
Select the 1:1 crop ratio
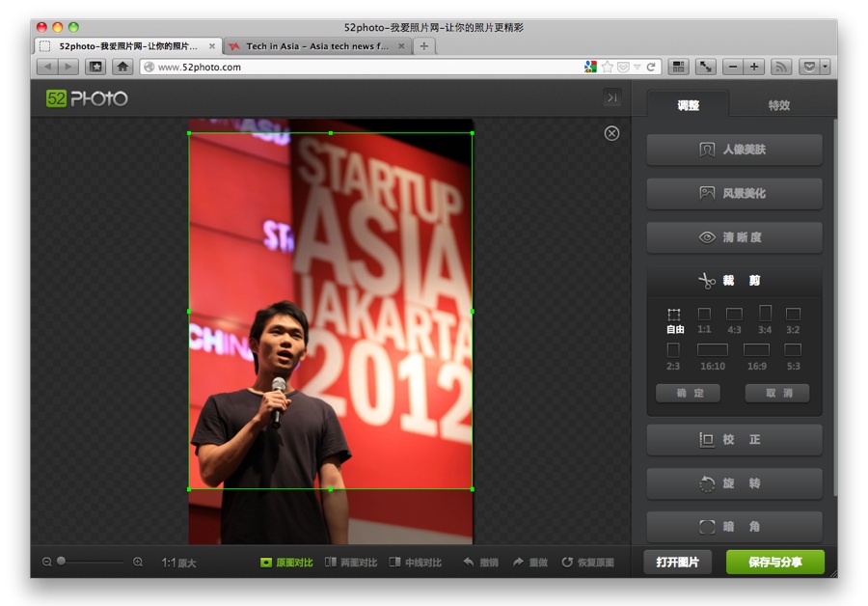(704, 321)
